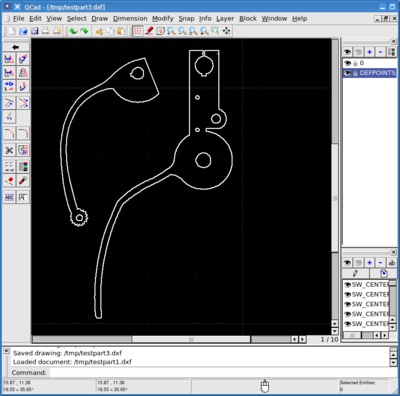Viewport: 400px width, 396px height.
Task: Click the horizontal scrollbar under the drawing
Action: (191, 339)
